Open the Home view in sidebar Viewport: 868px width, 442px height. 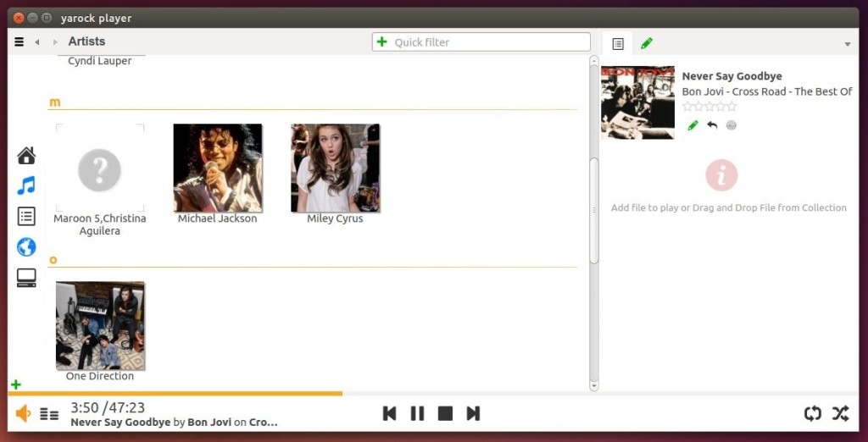pyautogui.click(x=26, y=156)
